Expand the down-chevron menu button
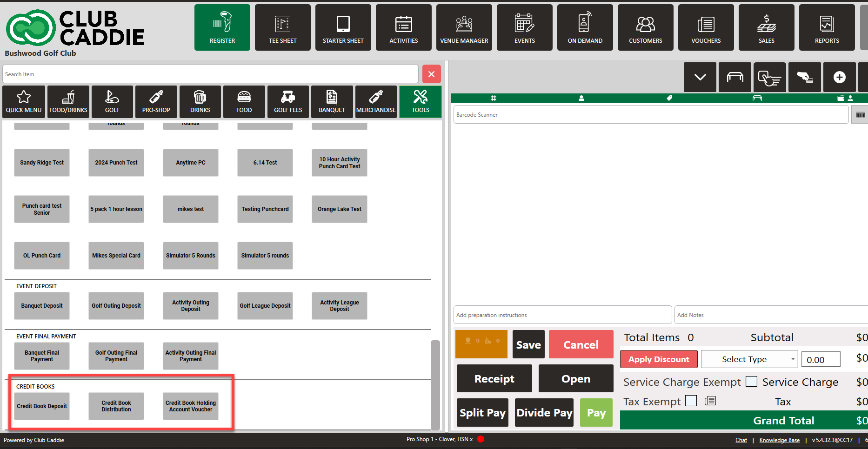Image resolution: width=868 pixels, height=449 pixels. [x=700, y=77]
